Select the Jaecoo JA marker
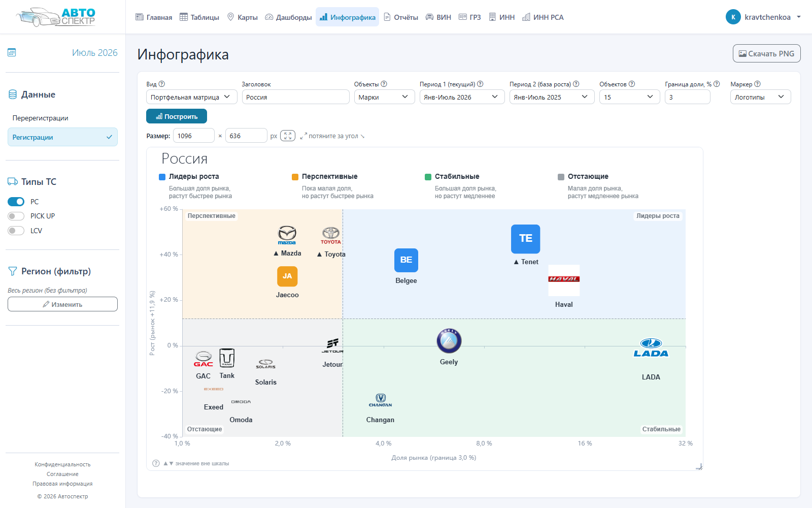Image resolution: width=812 pixels, height=508 pixels. click(287, 276)
